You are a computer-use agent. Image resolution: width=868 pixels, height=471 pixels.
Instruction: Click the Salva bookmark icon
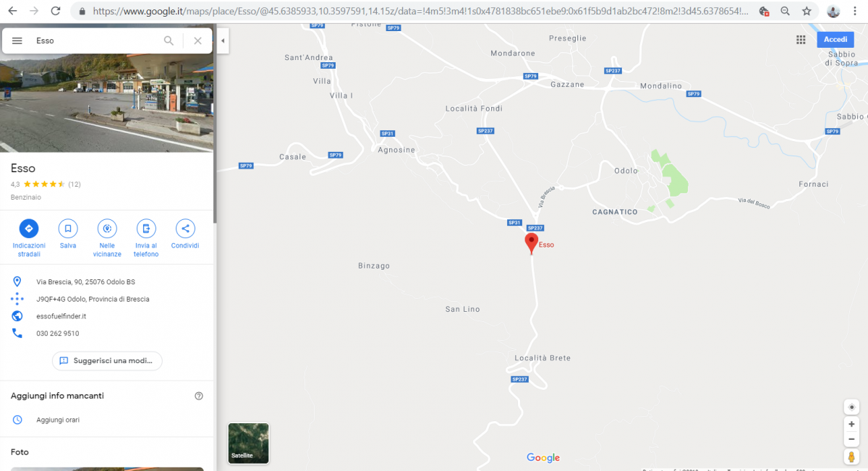coord(68,229)
